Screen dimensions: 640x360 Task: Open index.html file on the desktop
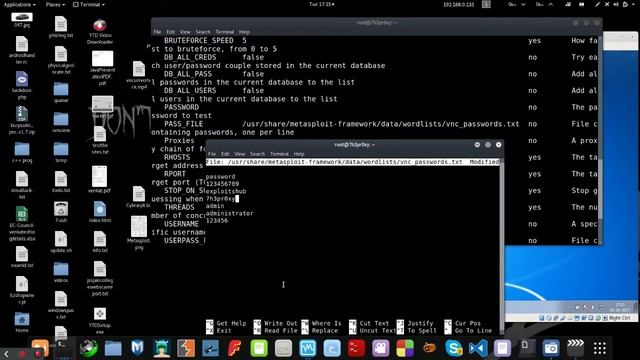click(100, 212)
